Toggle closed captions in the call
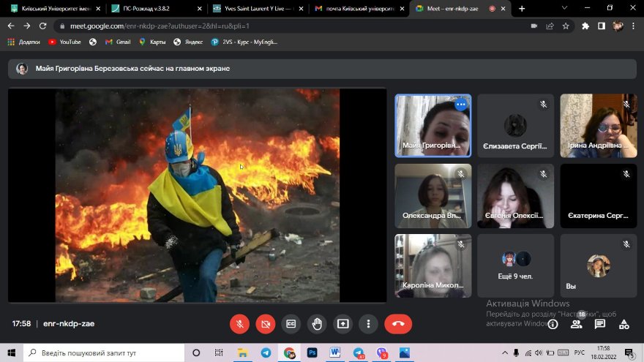The image size is (644, 362). pos(291,323)
